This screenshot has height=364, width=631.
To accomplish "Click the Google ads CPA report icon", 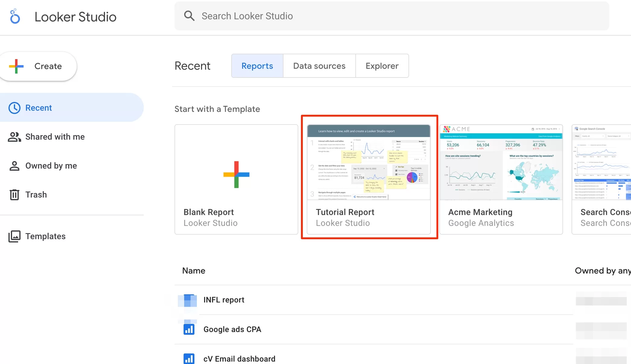I will coord(189,329).
